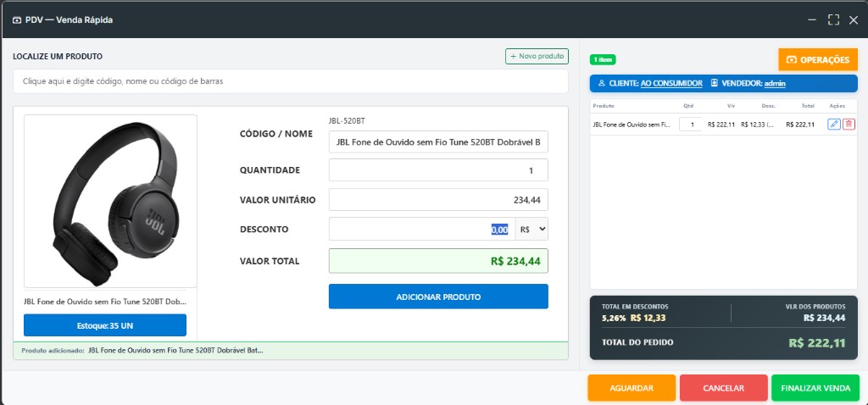The height and width of the screenshot is (405, 868).
Task: Click the green 1 item badge
Action: (x=603, y=60)
